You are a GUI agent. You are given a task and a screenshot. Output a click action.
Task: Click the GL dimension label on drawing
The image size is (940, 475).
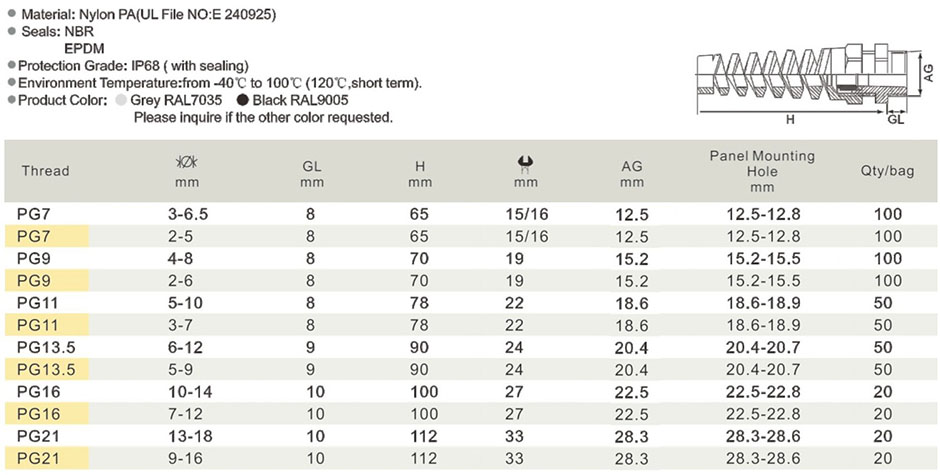click(x=895, y=120)
